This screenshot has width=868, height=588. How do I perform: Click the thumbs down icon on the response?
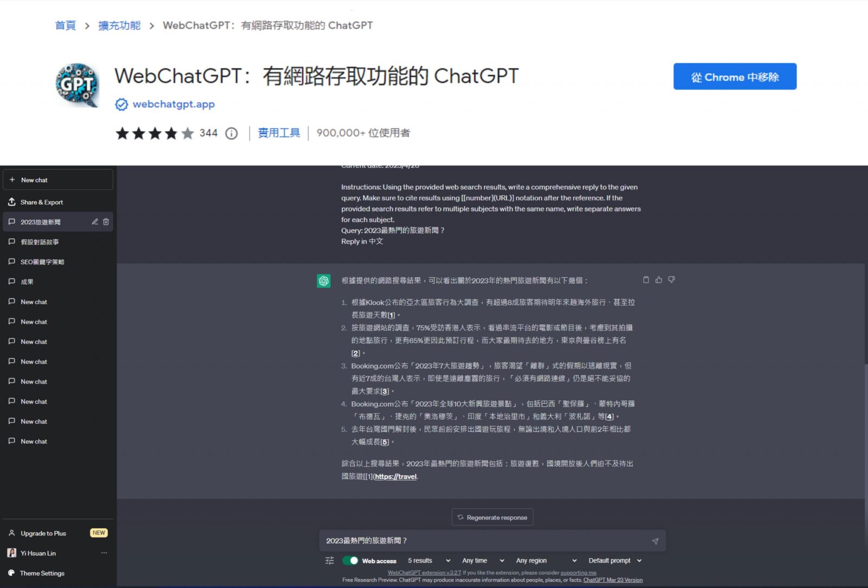[672, 280]
